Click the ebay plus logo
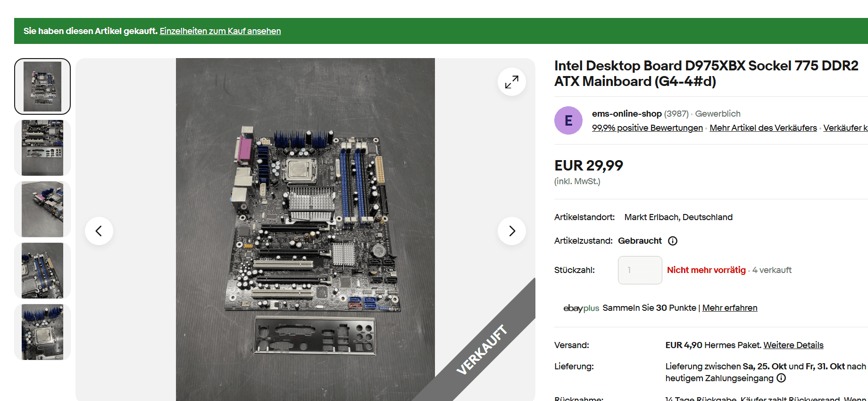Viewport: 868px width, 401px height. pyautogui.click(x=581, y=308)
